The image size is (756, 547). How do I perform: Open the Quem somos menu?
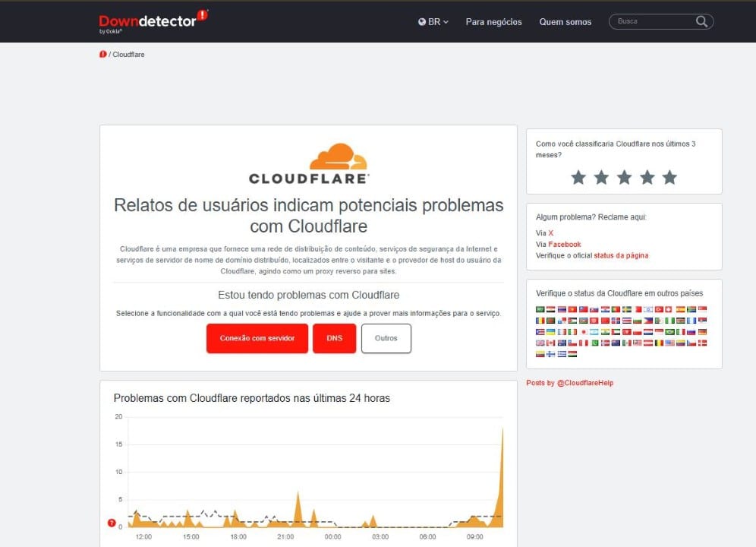[565, 22]
